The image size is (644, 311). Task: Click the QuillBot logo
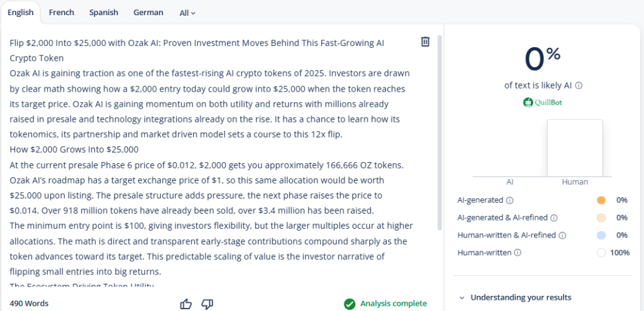coord(542,102)
